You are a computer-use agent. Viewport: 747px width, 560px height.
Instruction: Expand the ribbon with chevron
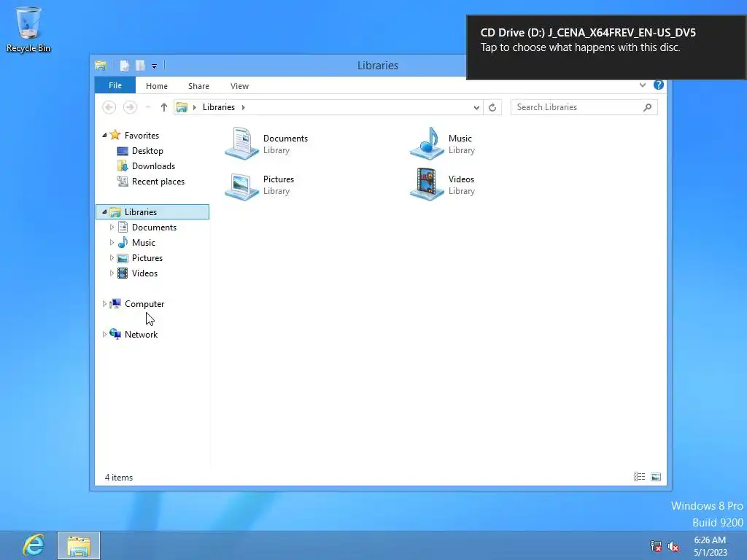click(x=643, y=85)
